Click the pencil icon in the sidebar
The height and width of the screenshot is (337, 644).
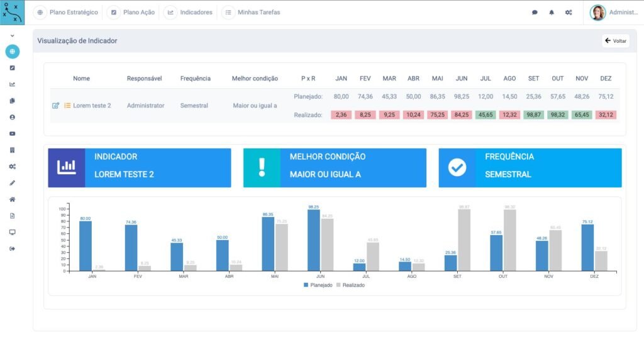tap(13, 183)
